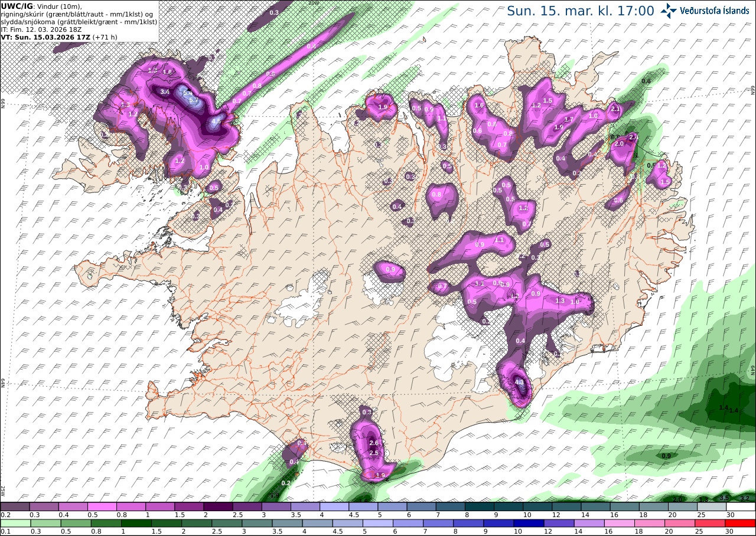Click the '25W' longitude label
The height and width of the screenshot is (536, 756).
point(3,490)
